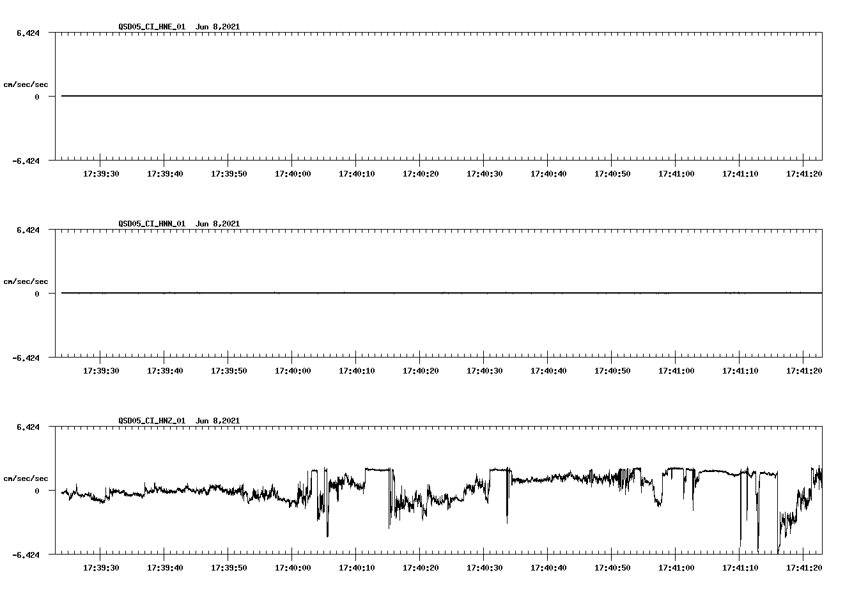Click the 17:40:00 time label under HNE plot
Screen dimensions: 868x591
[293, 174]
